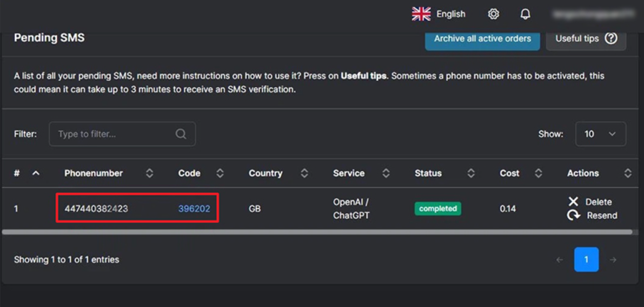Click the verification code 396202 link
This screenshot has height=307, width=644.
[x=194, y=208]
